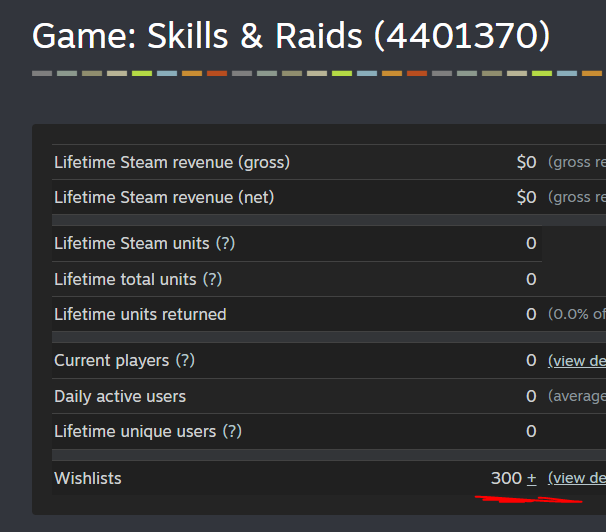Click the $0 value for net revenue
Viewport: 606px width, 532px height.
pyautogui.click(x=526, y=197)
